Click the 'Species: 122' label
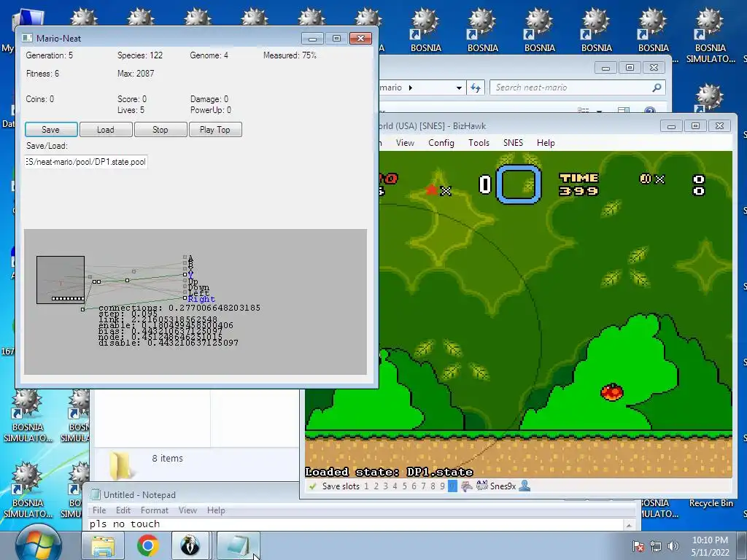747x560 pixels. pyautogui.click(x=140, y=55)
